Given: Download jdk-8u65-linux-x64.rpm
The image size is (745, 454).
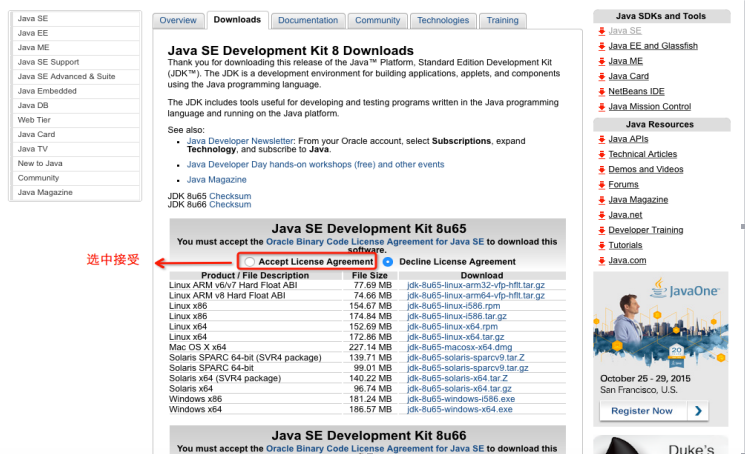Looking at the screenshot, I should pos(452,327).
